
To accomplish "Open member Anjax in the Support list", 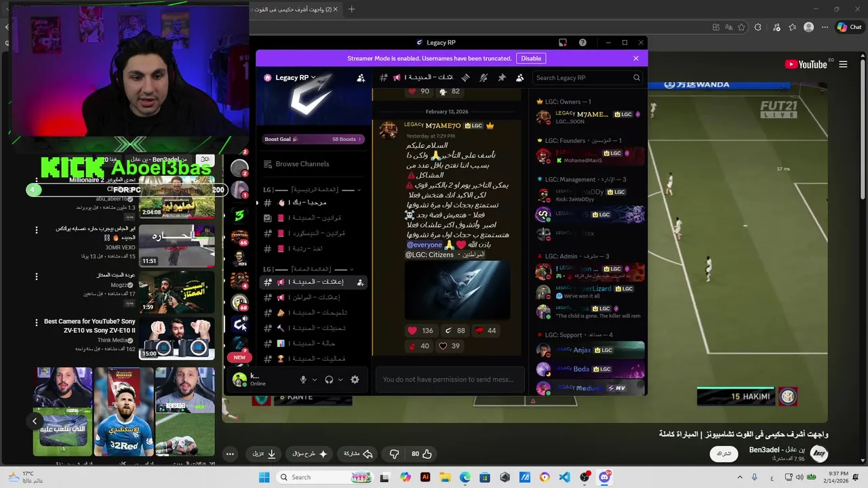I will [589, 350].
